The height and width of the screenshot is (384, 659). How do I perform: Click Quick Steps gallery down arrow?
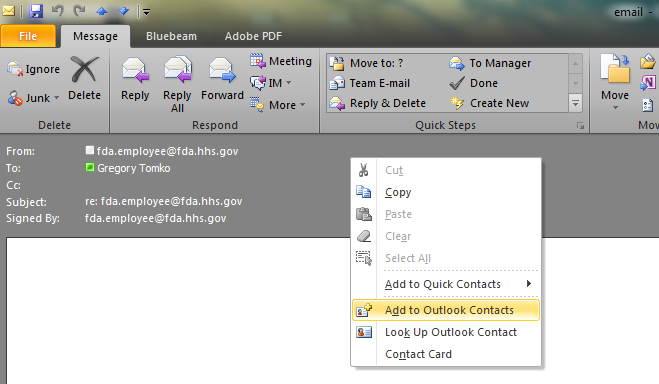(575, 83)
